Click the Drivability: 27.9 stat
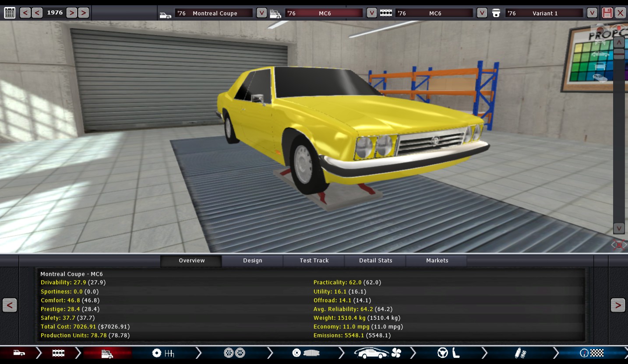Image resolution: width=628 pixels, height=364 pixels. tap(73, 283)
